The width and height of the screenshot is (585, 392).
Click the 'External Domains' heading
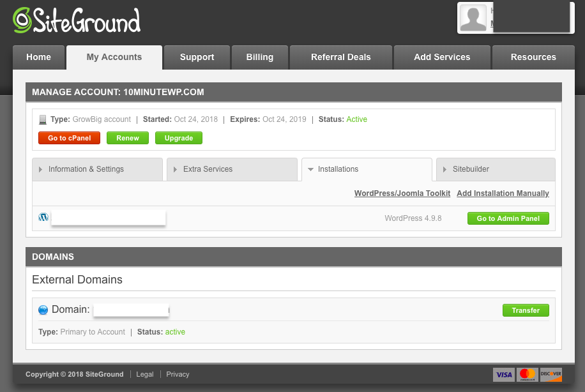pos(77,280)
